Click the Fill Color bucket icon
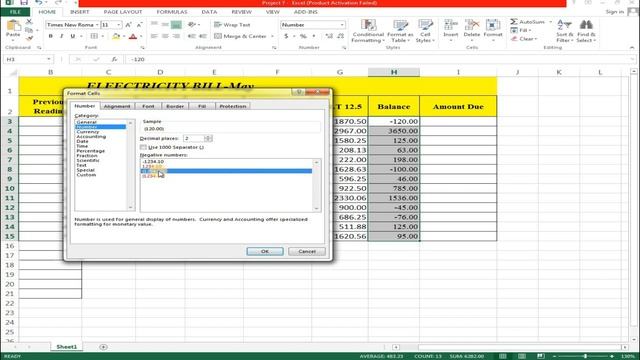640x360 pixels. pyautogui.click(x=116, y=36)
